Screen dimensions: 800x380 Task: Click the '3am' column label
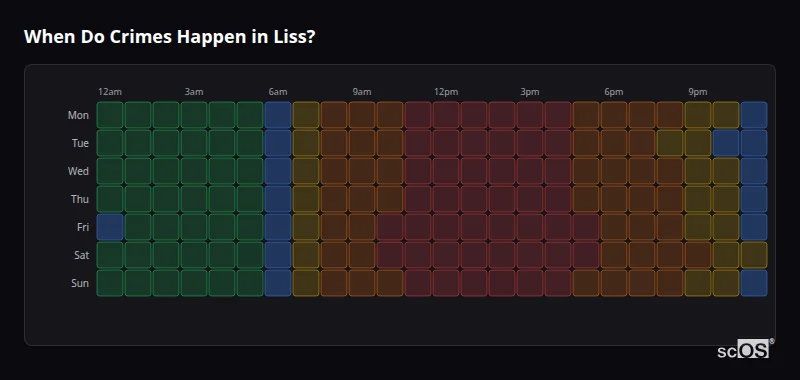194,92
